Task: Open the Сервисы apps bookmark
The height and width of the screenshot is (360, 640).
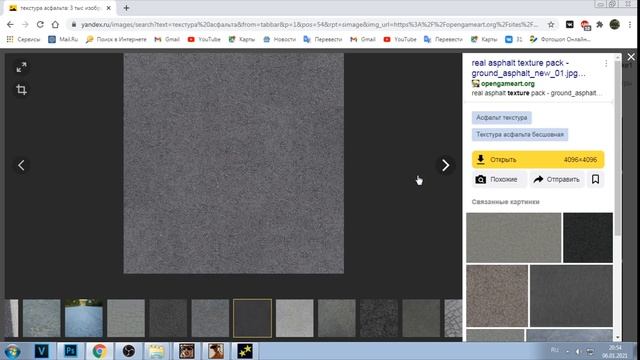Action: [24, 39]
